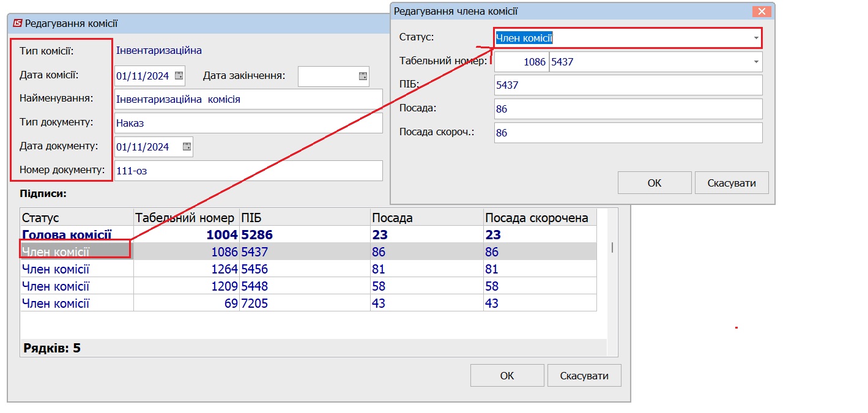Screen dimensions: 868x413
Task: Select the Член комісії row with number 1264
Action: click(308, 269)
